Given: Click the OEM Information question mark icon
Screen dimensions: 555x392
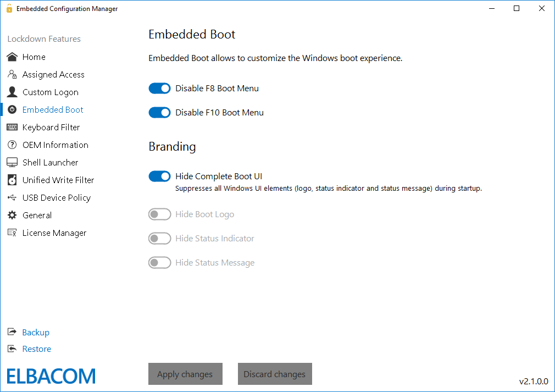Looking at the screenshot, I should tap(12, 145).
